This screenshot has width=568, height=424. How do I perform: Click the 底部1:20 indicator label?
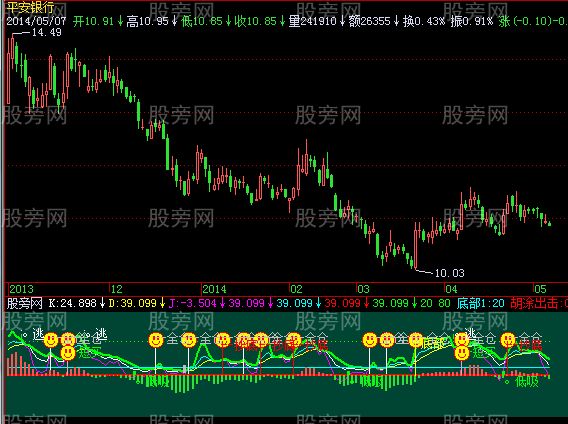coord(481,303)
